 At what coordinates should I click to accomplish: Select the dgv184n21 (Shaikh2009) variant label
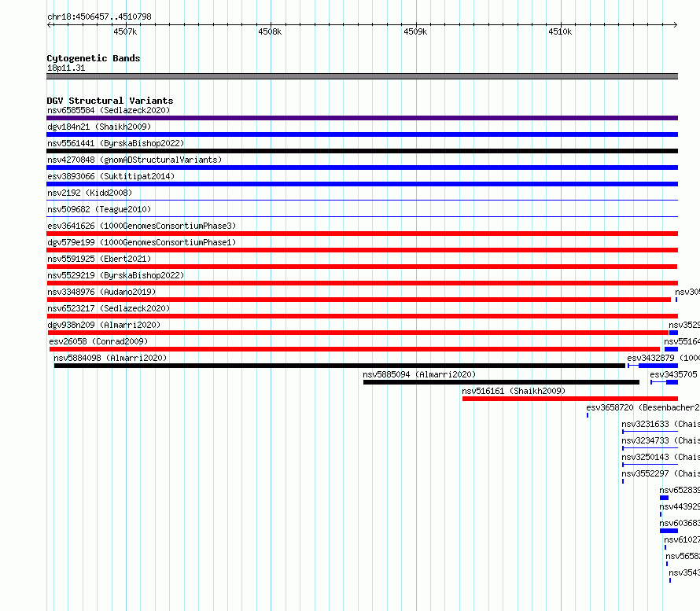tap(99, 127)
